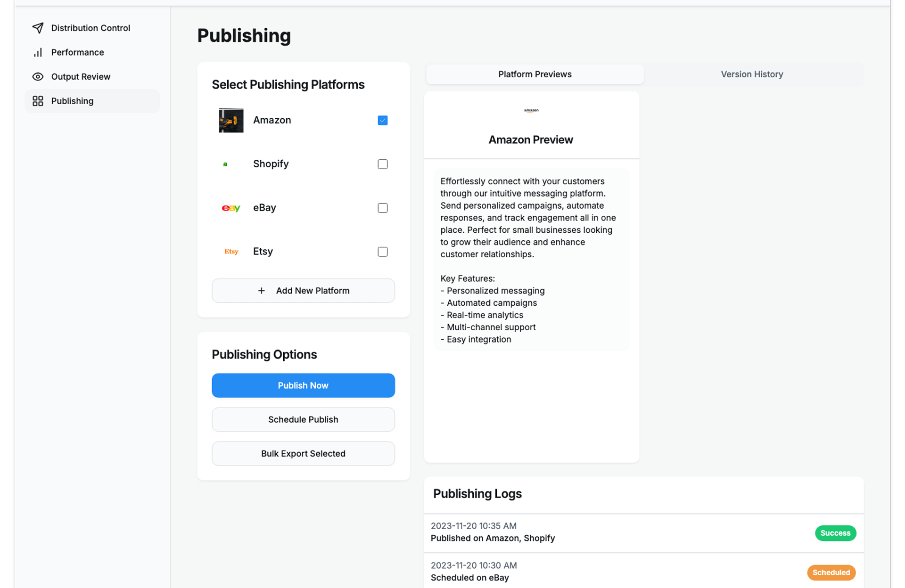Click Bulk Export Selected button
Viewport: 905px width, 588px height.
(303, 453)
